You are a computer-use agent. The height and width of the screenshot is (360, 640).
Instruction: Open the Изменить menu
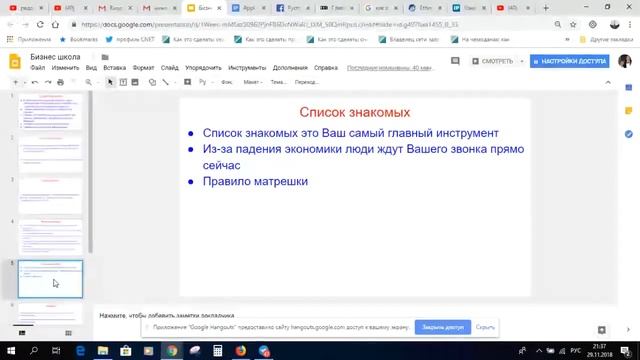pos(65,68)
